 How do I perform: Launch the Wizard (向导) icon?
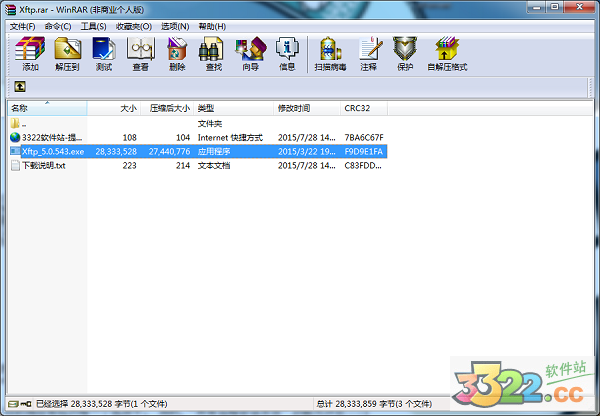251,54
